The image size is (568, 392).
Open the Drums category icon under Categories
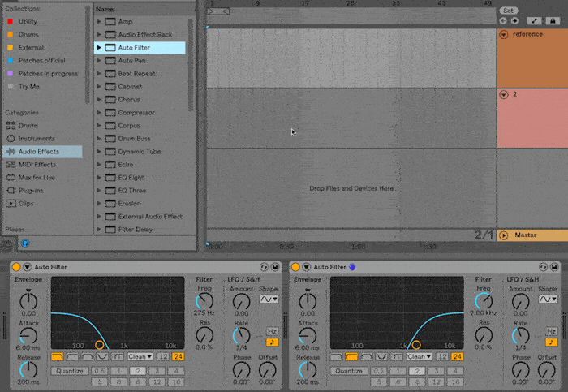[x=11, y=125]
